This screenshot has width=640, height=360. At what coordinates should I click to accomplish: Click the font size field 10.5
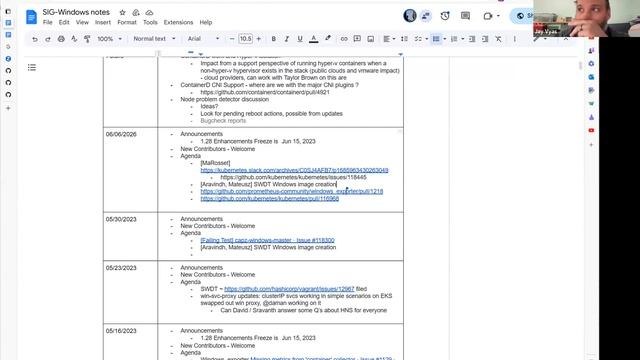point(245,39)
